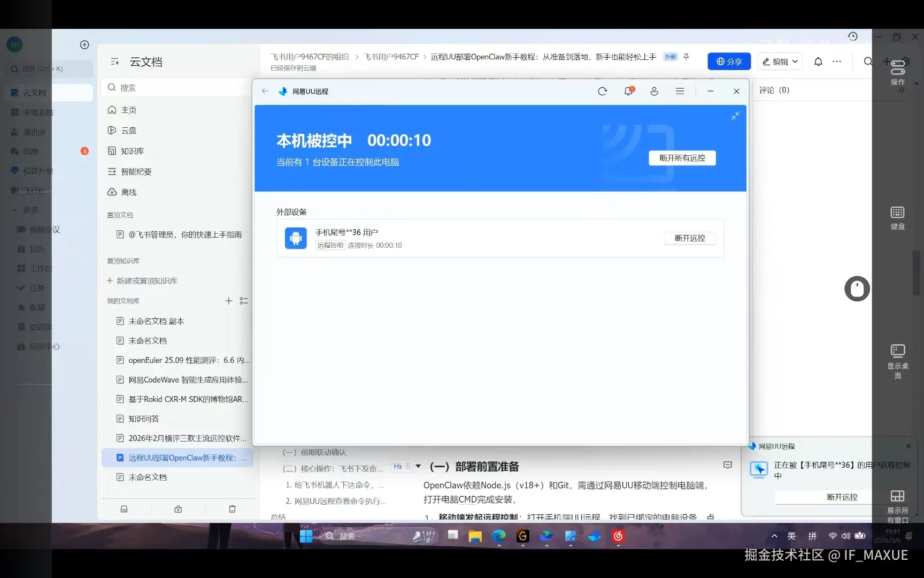Open openEuler 25.09 性能测评 document
924x578 pixels.
183,360
